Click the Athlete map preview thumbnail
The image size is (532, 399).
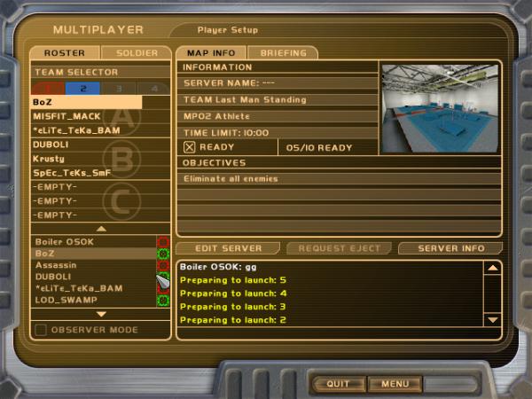click(440, 108)
